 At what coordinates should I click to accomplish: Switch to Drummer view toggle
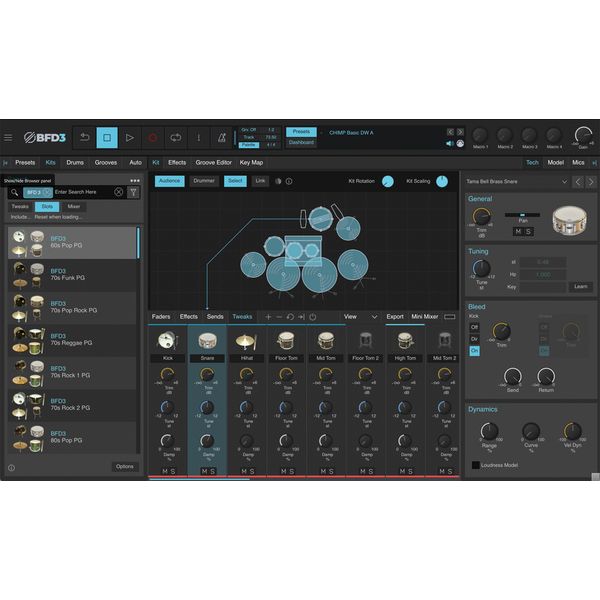click(x=204, y=181)
